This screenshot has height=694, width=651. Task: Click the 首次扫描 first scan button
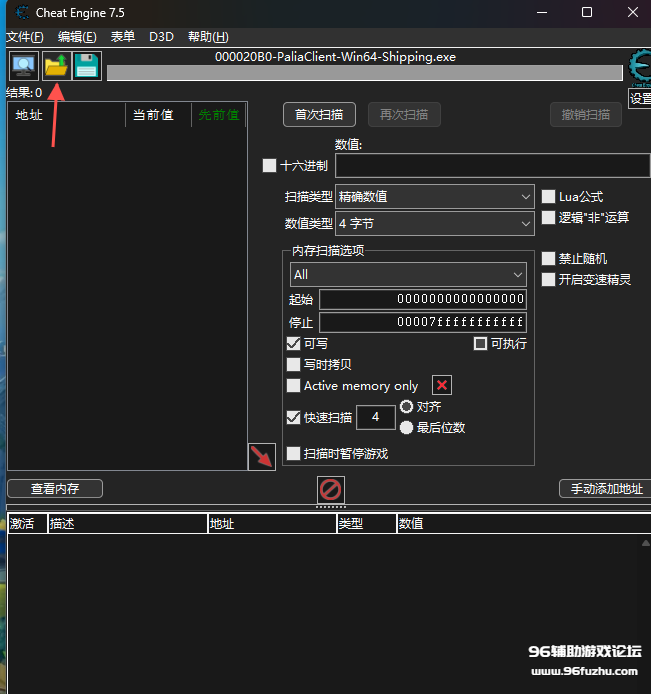(x=319, y=114)
